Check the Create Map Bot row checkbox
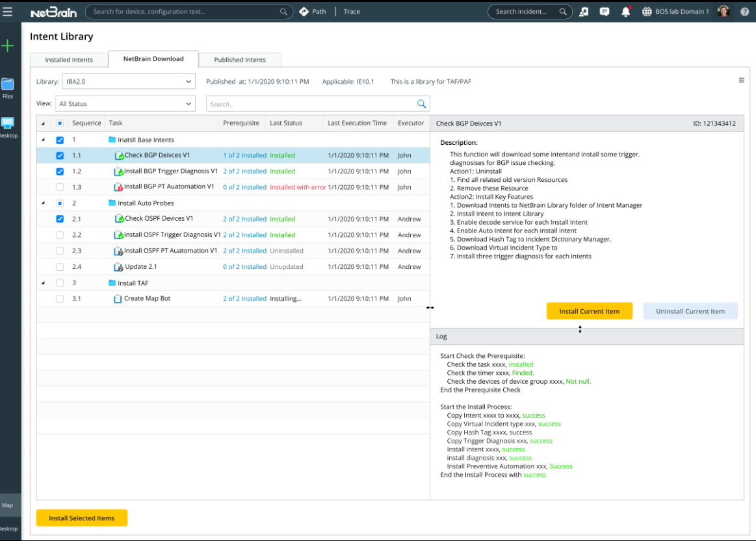This screenshot has height=541, width=756. [x=60, y=299]
